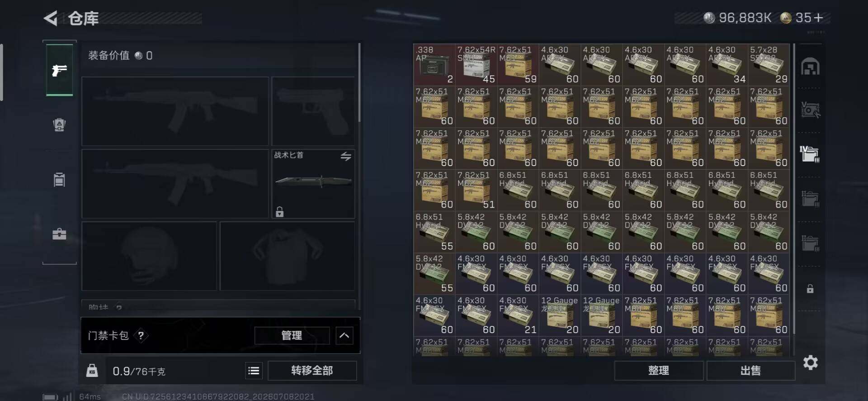
Task: Swap the tactical knife using arrows icon
Action: pos(346,156)
